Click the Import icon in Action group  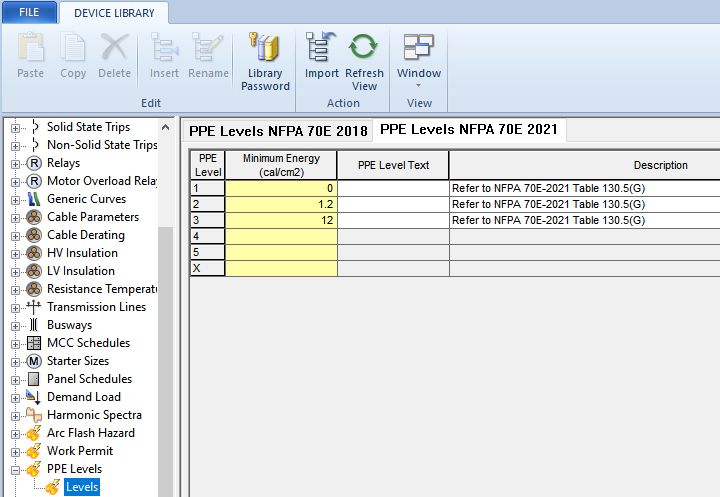(x=322, y=49)
